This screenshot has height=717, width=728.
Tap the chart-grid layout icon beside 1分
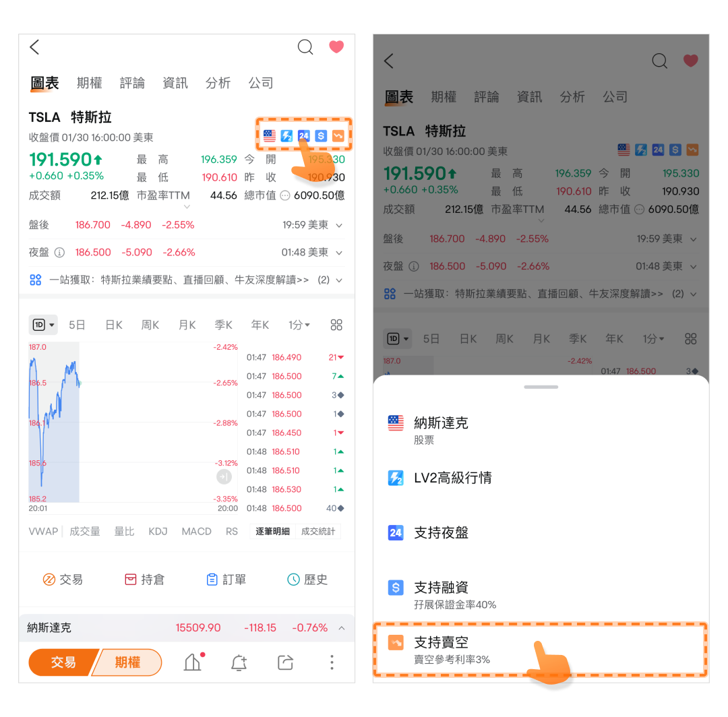[336, 325]
